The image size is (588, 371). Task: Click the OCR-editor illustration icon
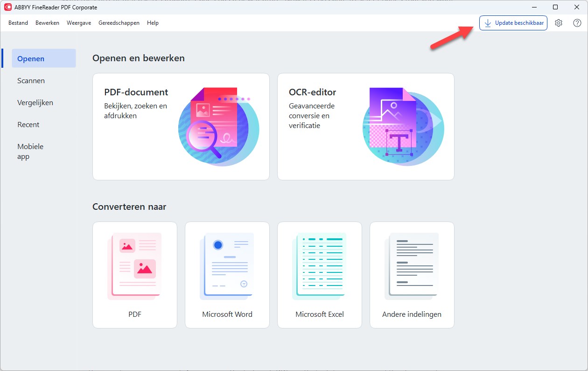coord(403,127)
